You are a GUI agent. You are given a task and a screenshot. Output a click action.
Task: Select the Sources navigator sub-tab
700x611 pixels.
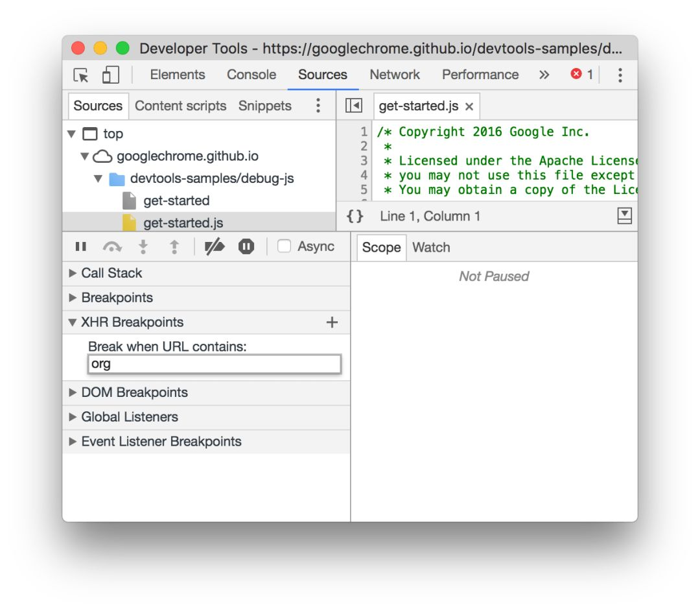click(98, 106)
